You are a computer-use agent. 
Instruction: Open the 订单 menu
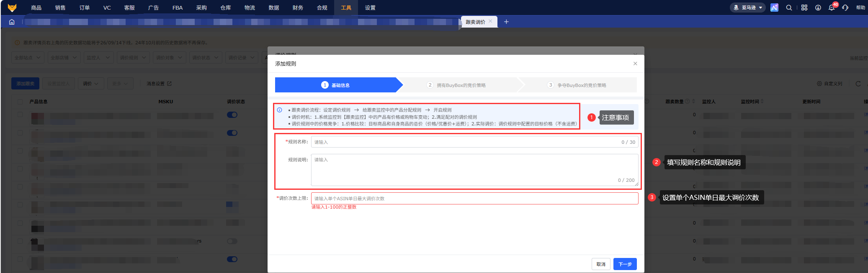pyautogui.click(x=85, y=8)
